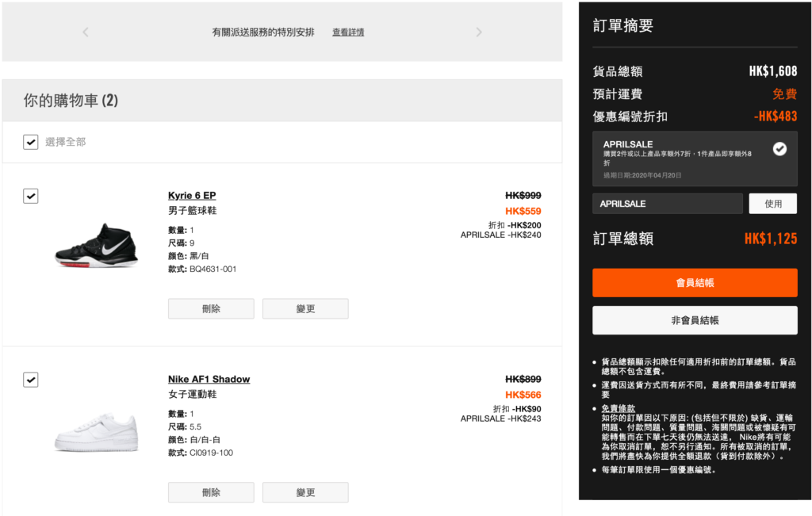Image resolution: width=812 pixels, height=516 pixels.
Task: Click the 有關派送服務的特別安排 banner text
Action: 263,32
